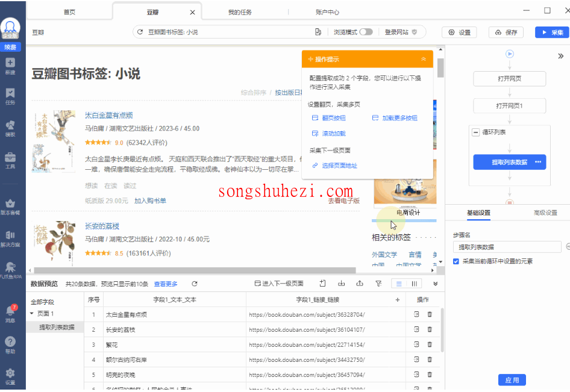Switch to horizontal list view icon
570x392 pixels.
[x=399, y=284]
